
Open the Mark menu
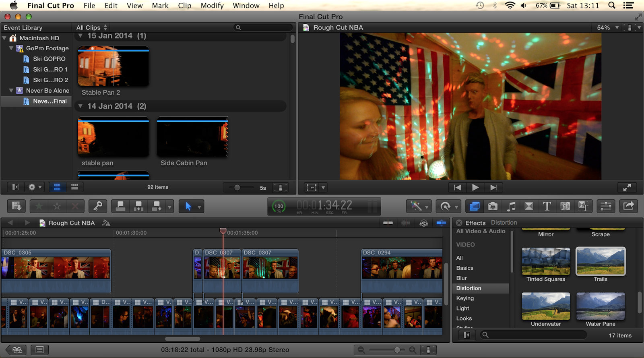(x=160, y=6)
